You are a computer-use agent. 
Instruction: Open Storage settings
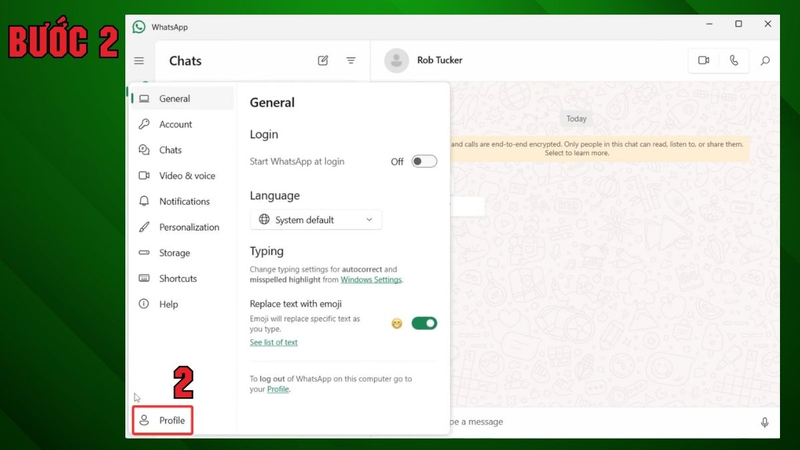click(x=183, y=253)
